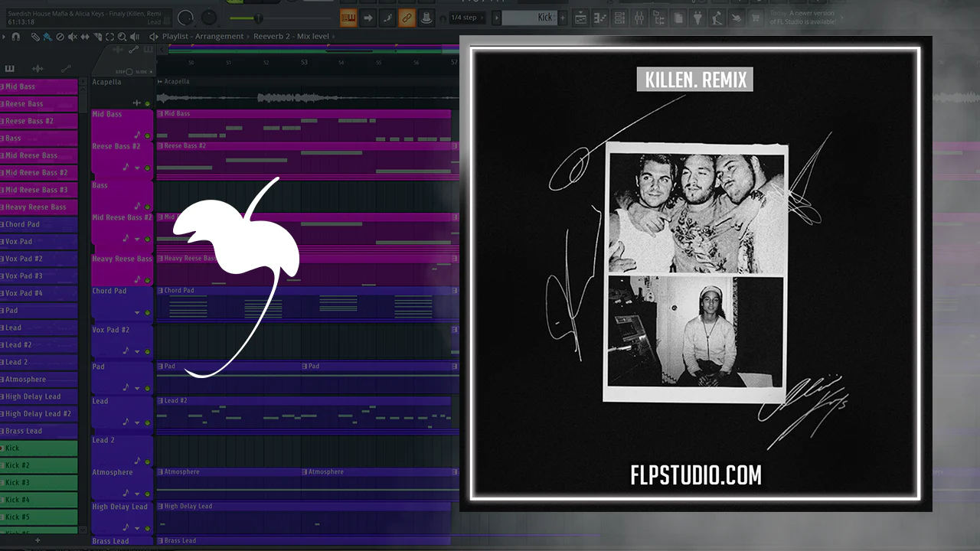Select 'Heavy Reese Bass' in picker list
Viewport: 980px width, 551px height.
pyautogui.click(x=39, y=207)
